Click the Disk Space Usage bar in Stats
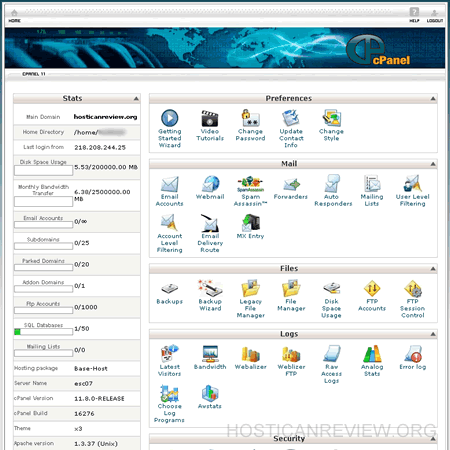The height and width of the screenshot is (450, 450). point(43,170)
